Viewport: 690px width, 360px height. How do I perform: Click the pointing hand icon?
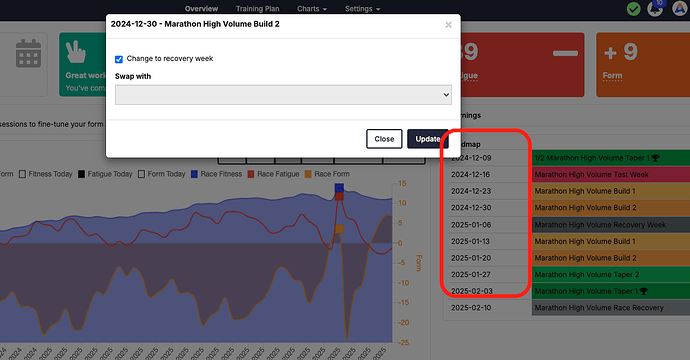coord(76,52)
